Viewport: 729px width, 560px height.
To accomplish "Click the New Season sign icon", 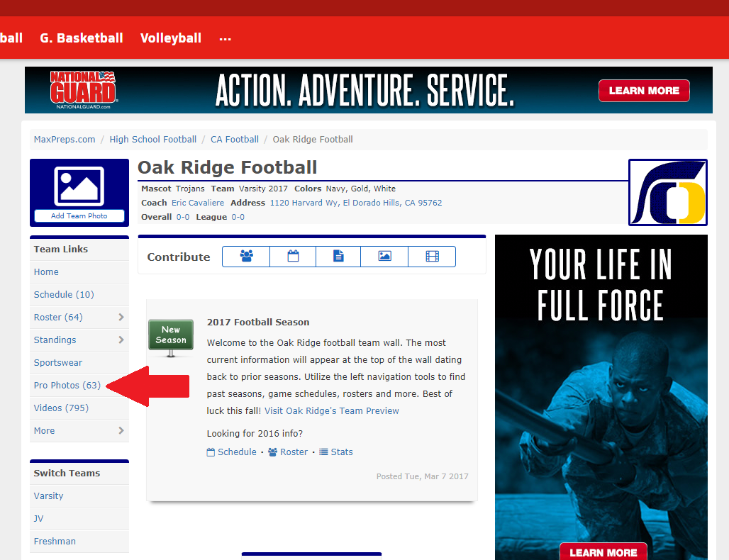I will [x=171, y=337].
